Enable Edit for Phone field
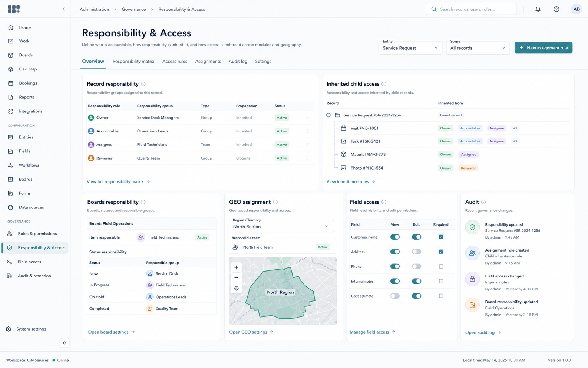This screenshot has height=368, width=588. 416,266
